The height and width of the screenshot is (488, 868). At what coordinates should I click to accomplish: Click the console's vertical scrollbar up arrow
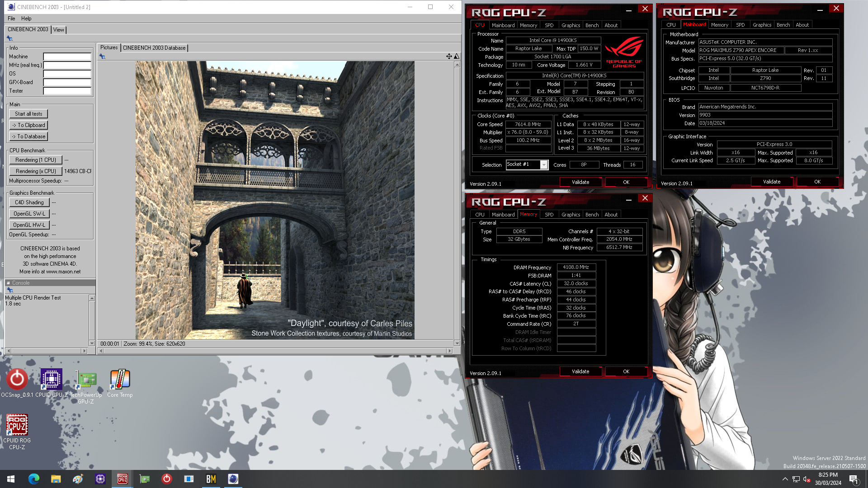coord(92,298)
